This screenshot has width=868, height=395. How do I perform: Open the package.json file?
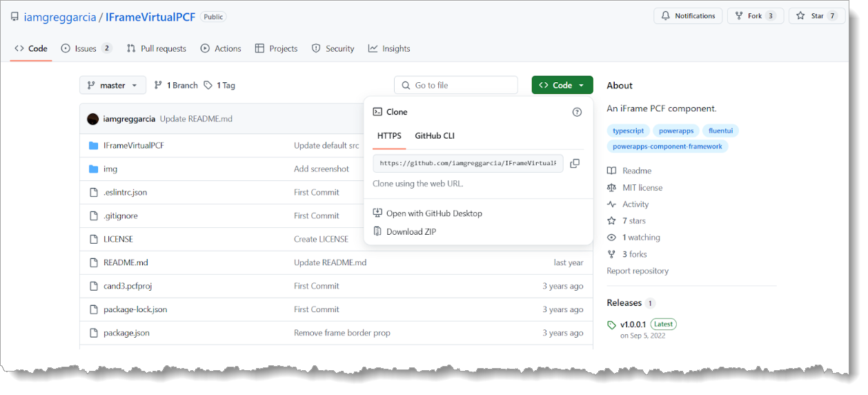(x=126, y=333)
